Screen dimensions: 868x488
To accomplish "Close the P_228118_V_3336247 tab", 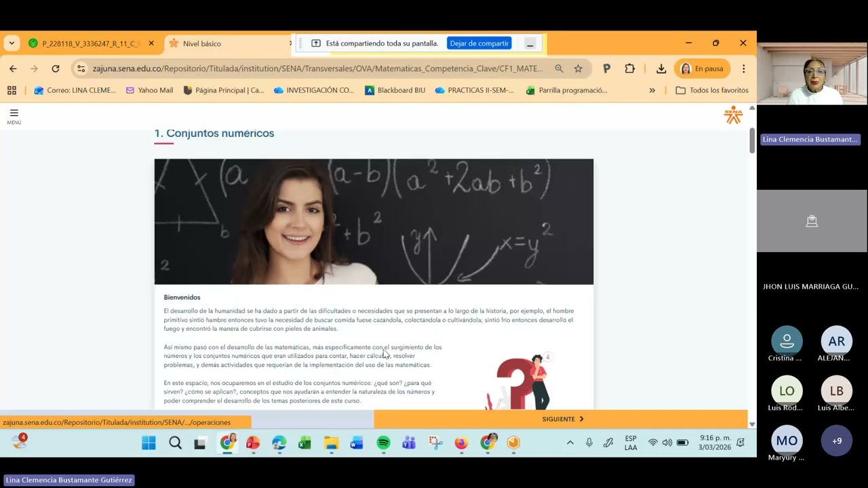I will tap(151, 43).
